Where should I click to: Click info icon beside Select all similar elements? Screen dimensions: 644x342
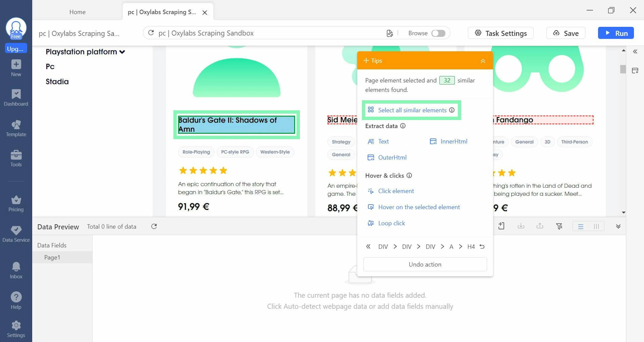point(452,110)
